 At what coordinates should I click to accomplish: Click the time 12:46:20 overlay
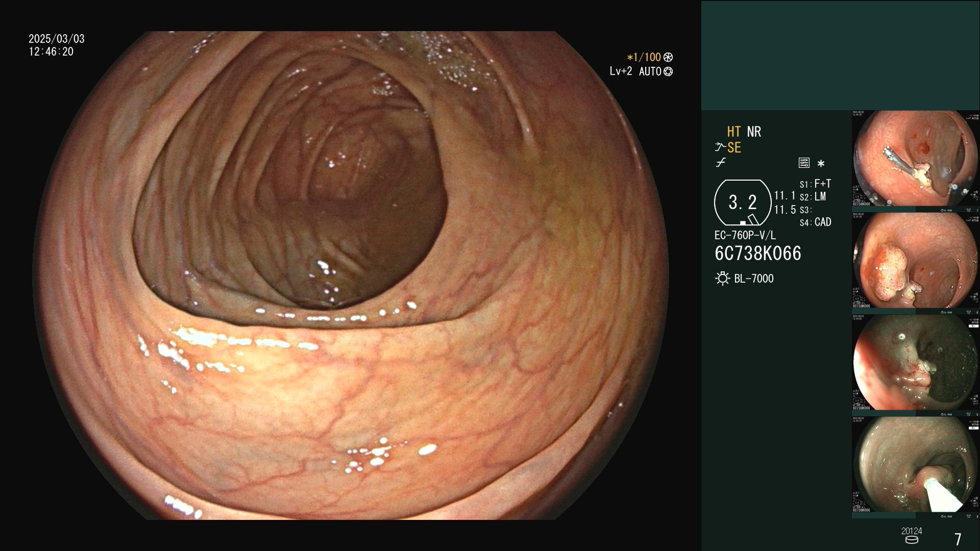tap(51, 52)
